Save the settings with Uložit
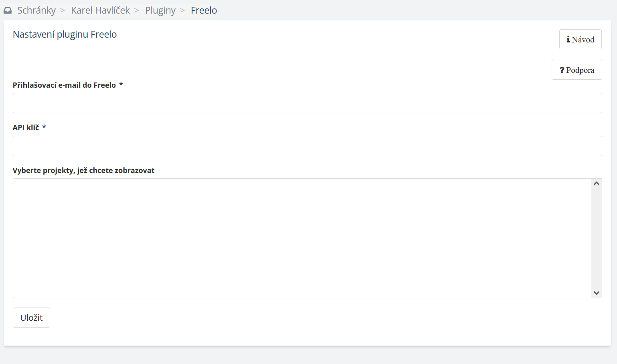617x364 pixels. 31,318
